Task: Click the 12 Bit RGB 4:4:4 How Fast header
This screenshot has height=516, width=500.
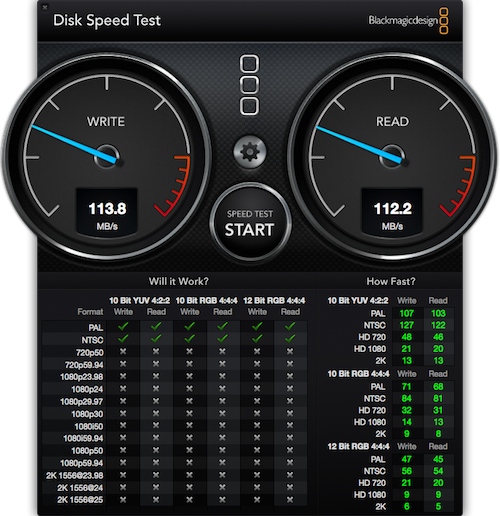Action: pos(358,446)
